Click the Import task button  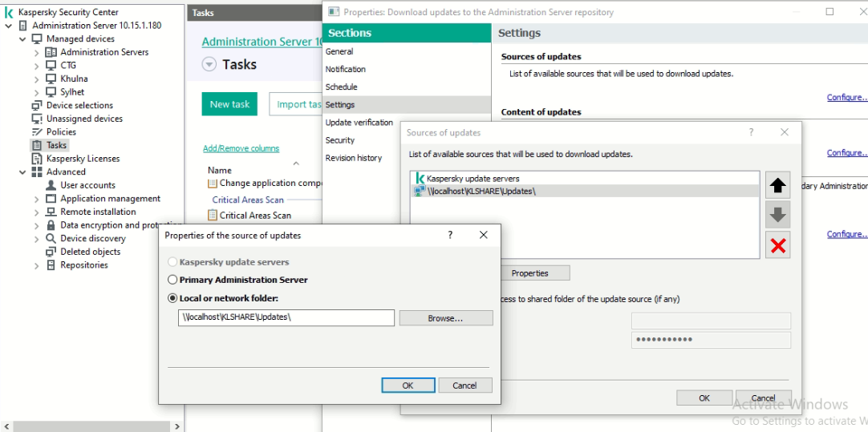(x=297, y=104)
